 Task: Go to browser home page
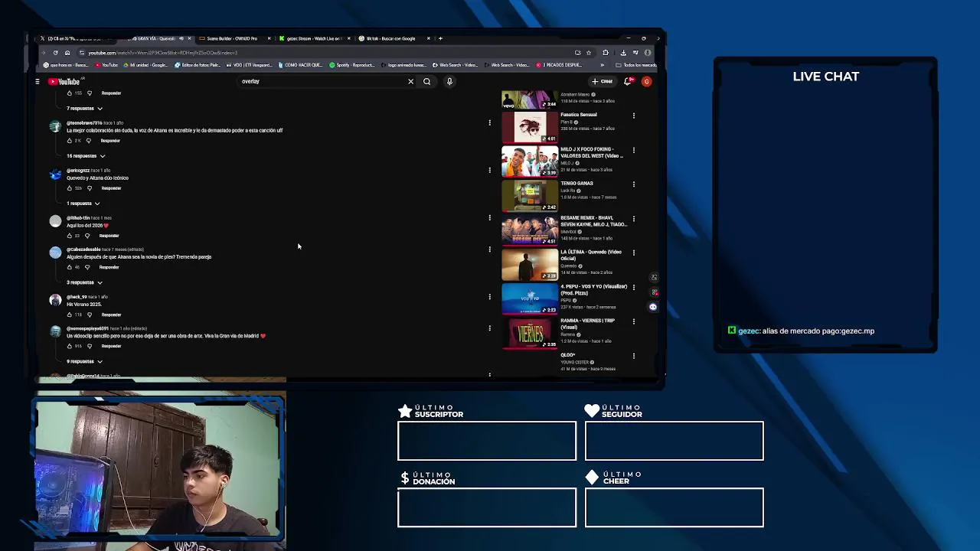(67, 53)
